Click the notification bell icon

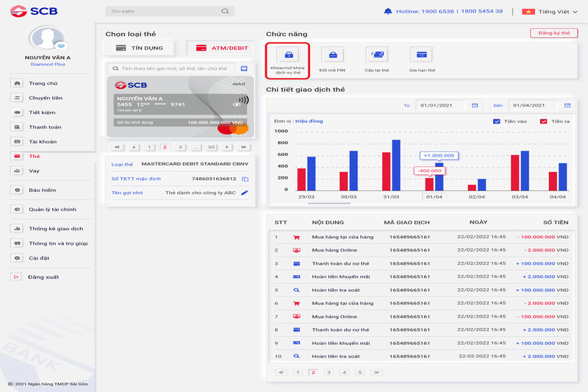(388, 11)
